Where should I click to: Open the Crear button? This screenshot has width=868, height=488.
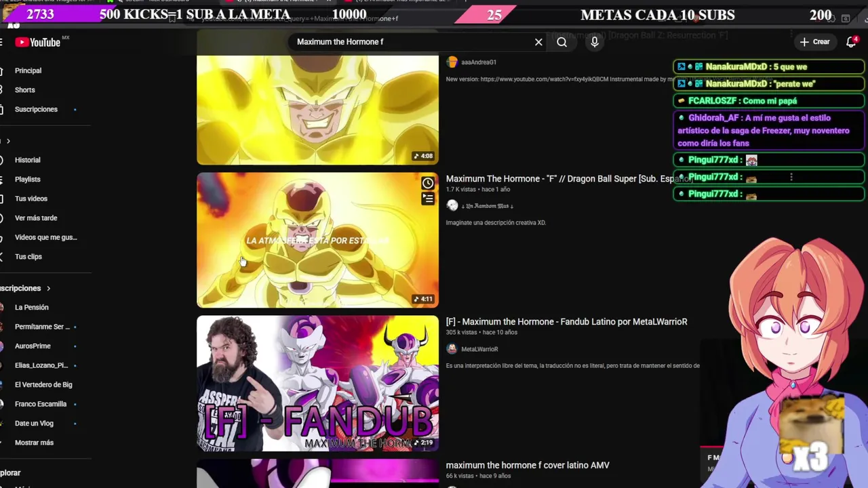tap(814, 42)
